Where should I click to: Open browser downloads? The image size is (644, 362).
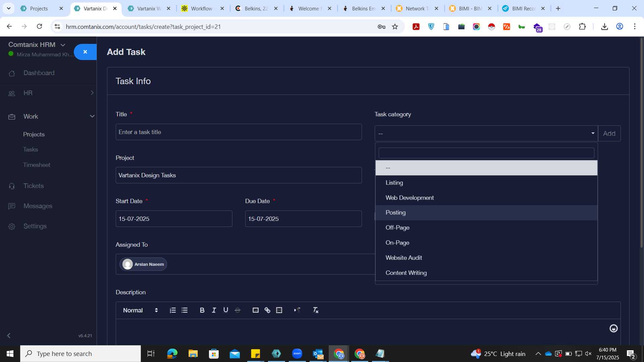pyautogui.click(x=604, y=26)
